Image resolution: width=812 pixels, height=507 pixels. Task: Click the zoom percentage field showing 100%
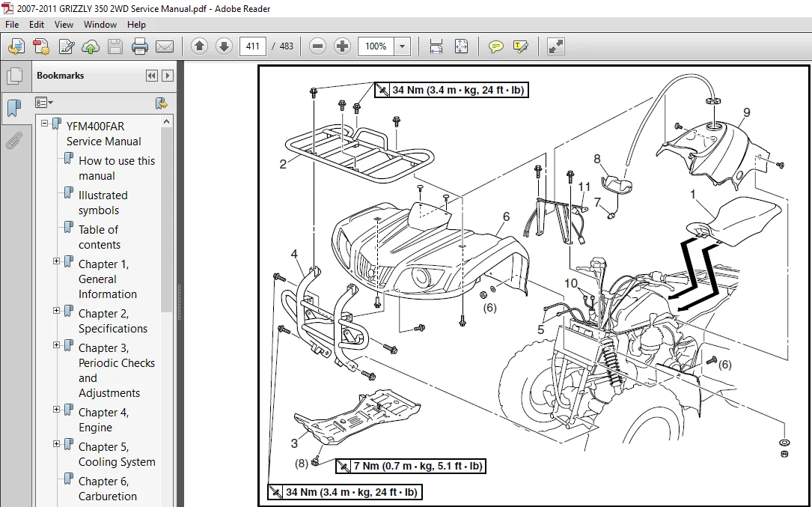pos(376,46)
